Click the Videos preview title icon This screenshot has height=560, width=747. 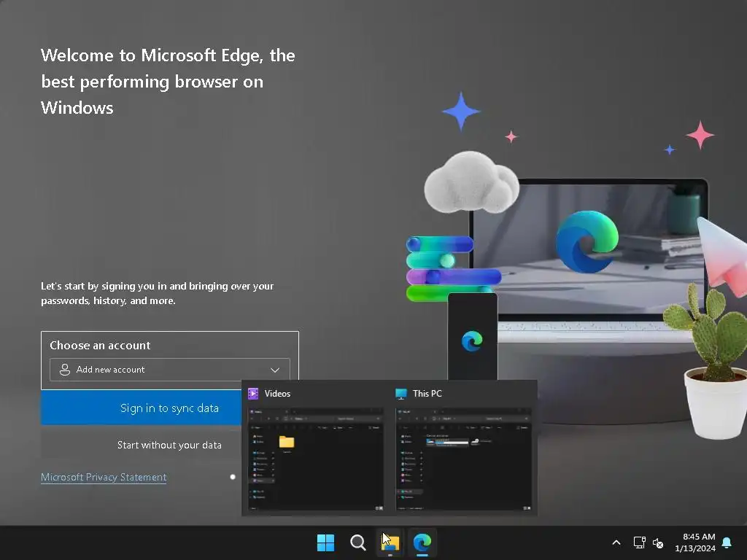(x=253, y=393)
